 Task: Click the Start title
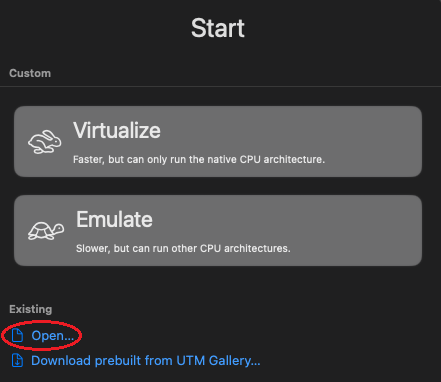click(x=218, y=28)
